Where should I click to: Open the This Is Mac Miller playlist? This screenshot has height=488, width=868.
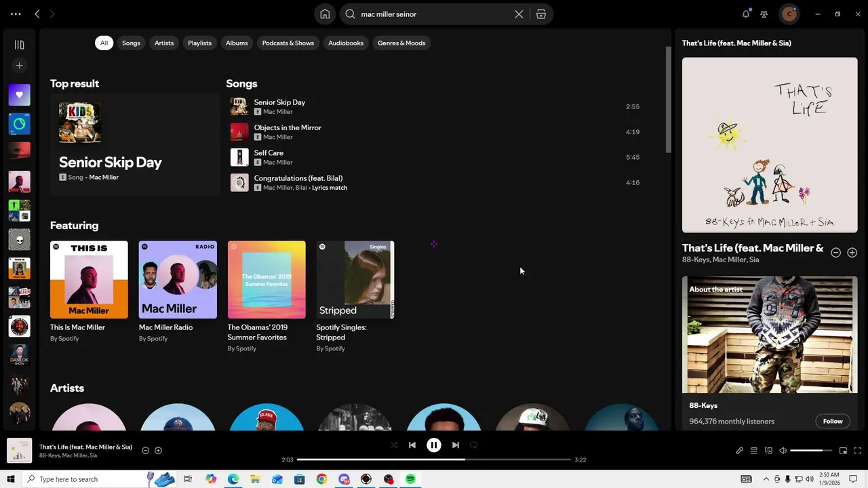[x=89, y=293]
